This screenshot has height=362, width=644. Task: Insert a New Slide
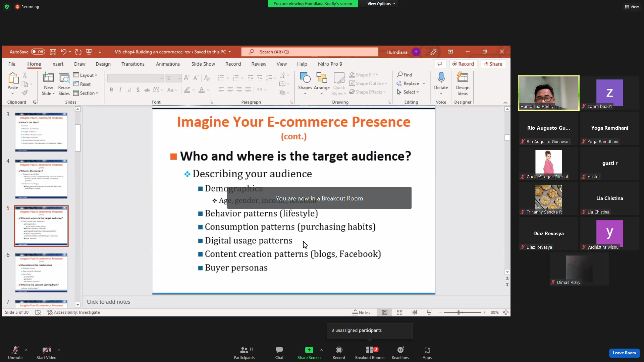coord(48,84)
